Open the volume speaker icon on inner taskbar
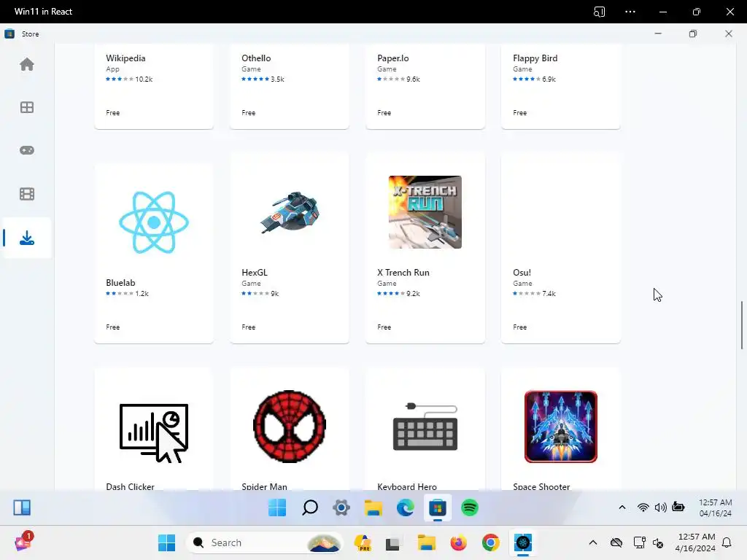Viewport: 747px width, 560px height. pyautogui.click(x=660, y=507)
